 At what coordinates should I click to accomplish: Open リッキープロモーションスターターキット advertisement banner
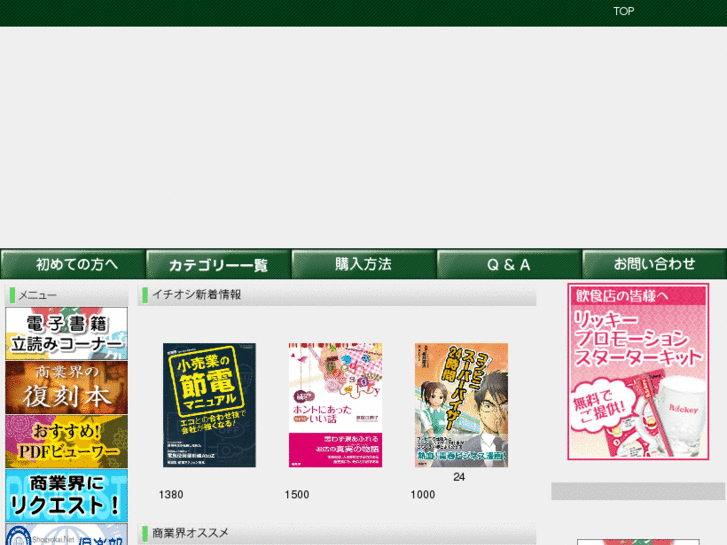coord(638,372)
